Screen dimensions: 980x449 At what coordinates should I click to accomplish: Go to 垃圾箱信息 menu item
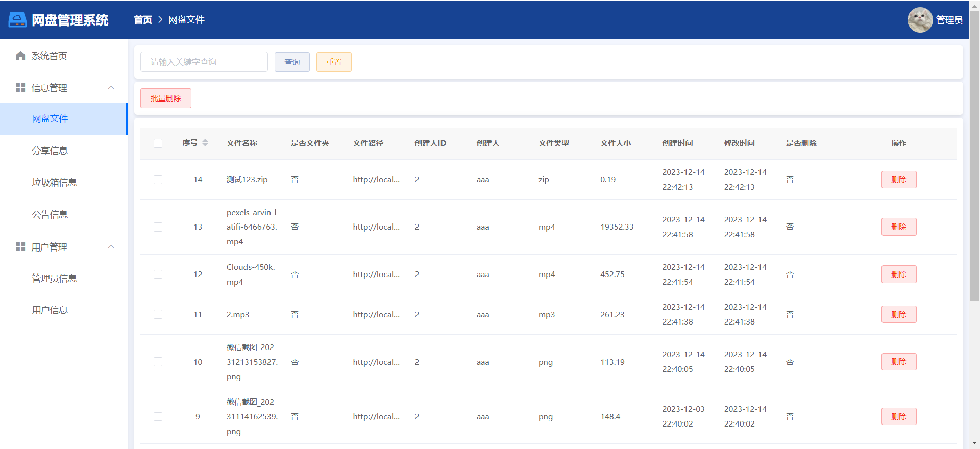(x=54, y=182)
